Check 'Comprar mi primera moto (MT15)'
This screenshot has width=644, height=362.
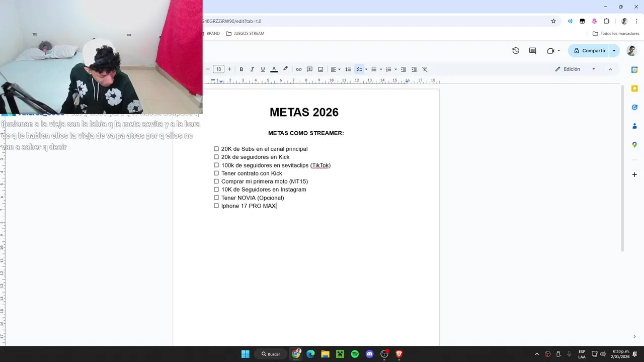click(216, 181)
